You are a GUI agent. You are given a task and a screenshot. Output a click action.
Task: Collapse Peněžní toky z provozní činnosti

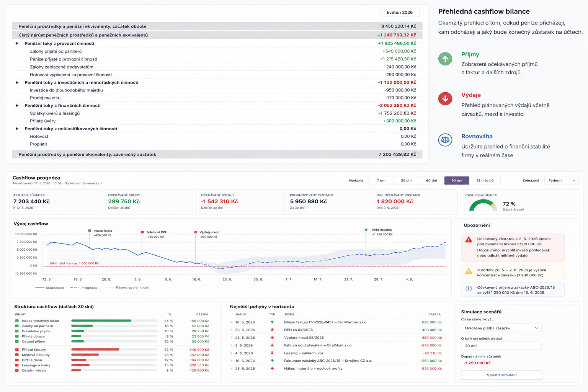pos(17,44)
